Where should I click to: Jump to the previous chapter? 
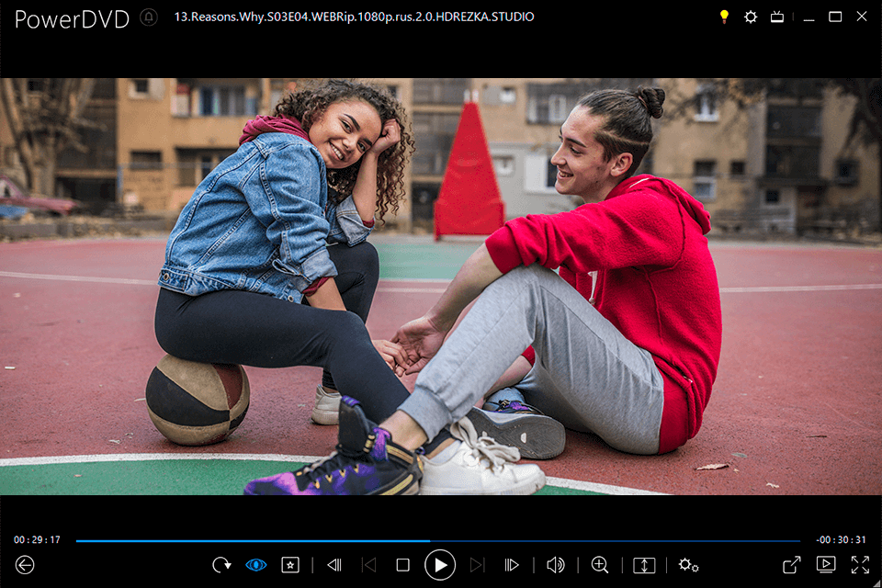click(x=368, y=565)
